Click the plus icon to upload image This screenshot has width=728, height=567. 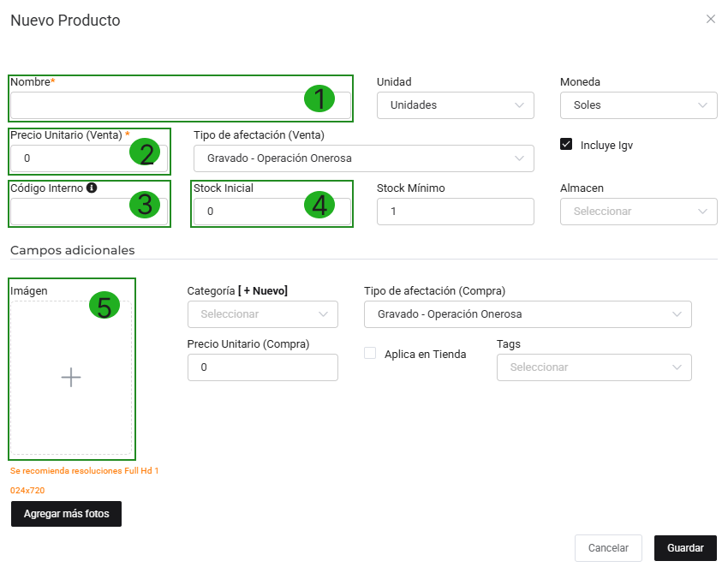pos(71,377)
